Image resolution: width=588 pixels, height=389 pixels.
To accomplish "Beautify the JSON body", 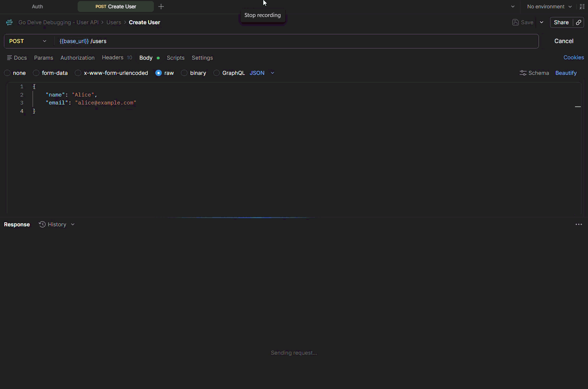I will pos(566,73).
